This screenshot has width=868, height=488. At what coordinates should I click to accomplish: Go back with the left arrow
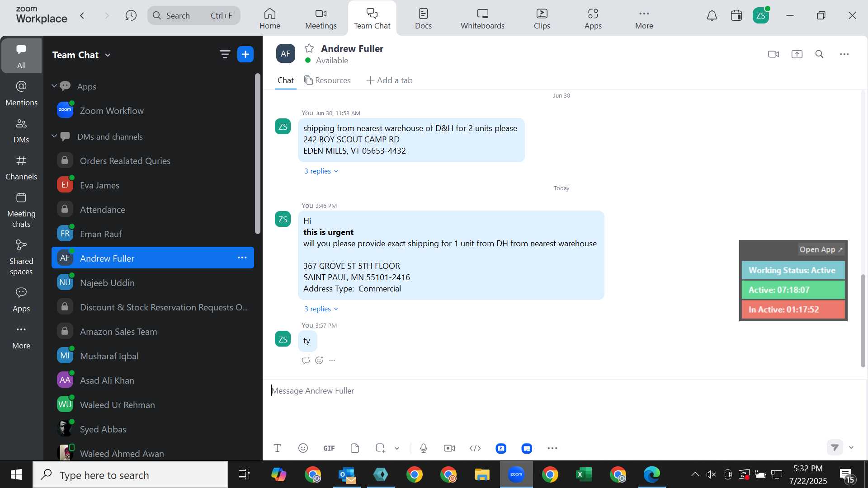click(x=82, y=16)
